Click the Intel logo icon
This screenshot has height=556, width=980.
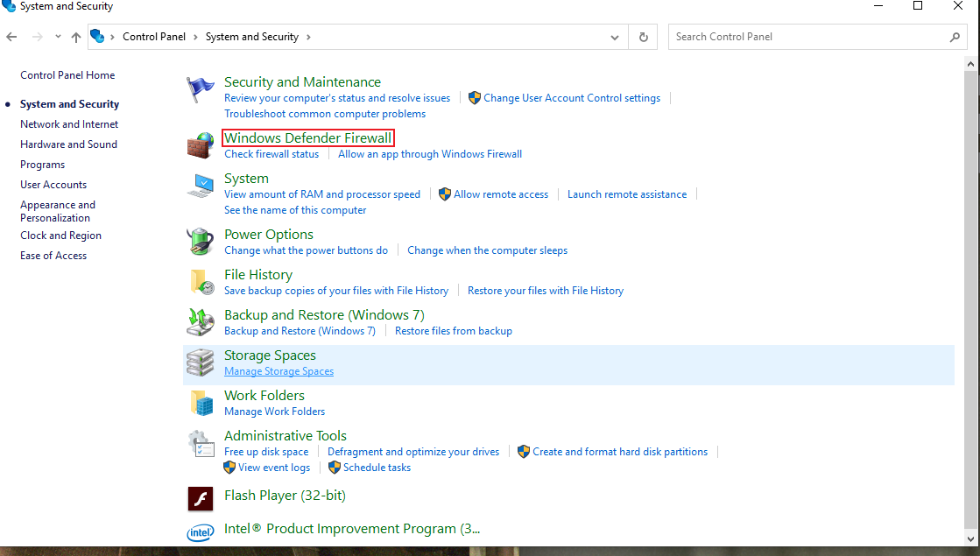click(200, 532)
